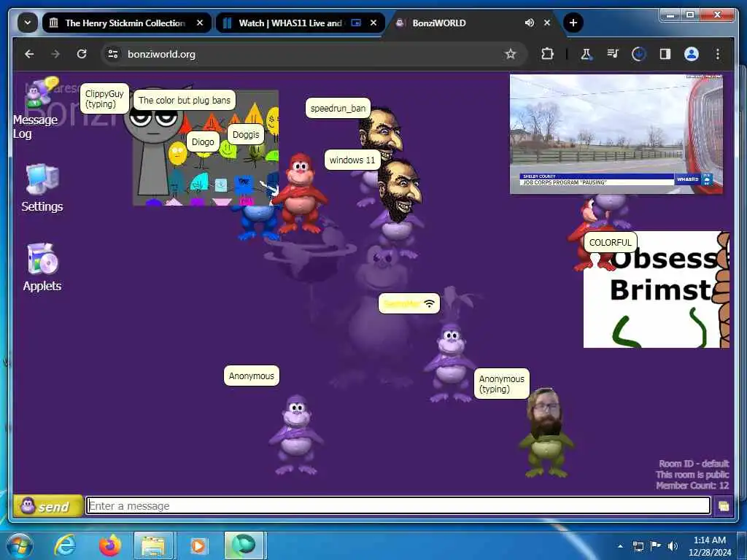The image size is (747, 560).
Task: Click the COLORFUL name tag
Action: tap(611, 242)
